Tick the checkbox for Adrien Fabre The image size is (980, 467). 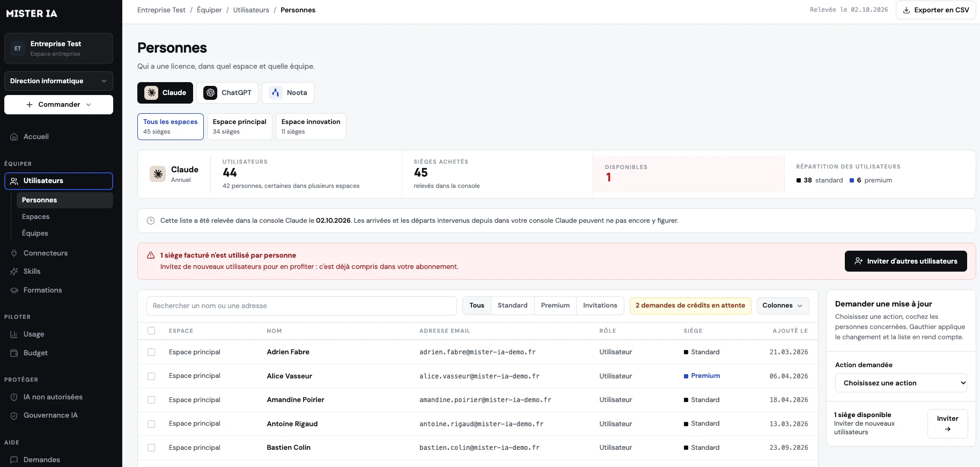(151, 352)
